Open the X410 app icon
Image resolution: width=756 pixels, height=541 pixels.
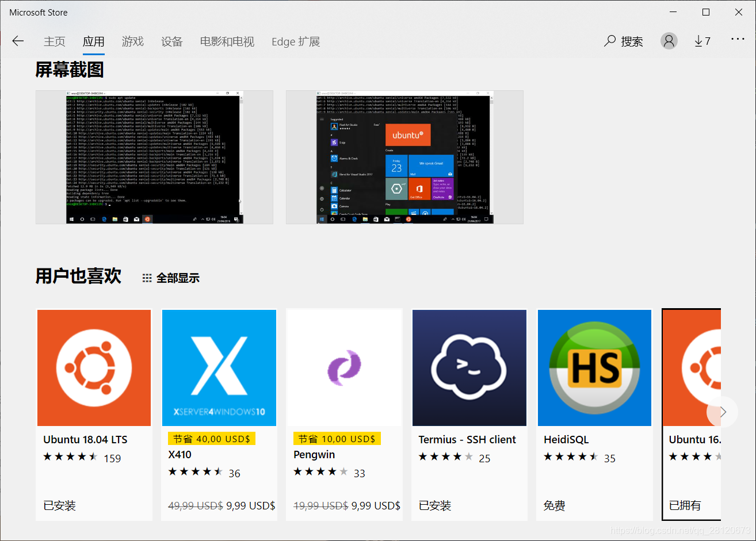coord(219,368)
